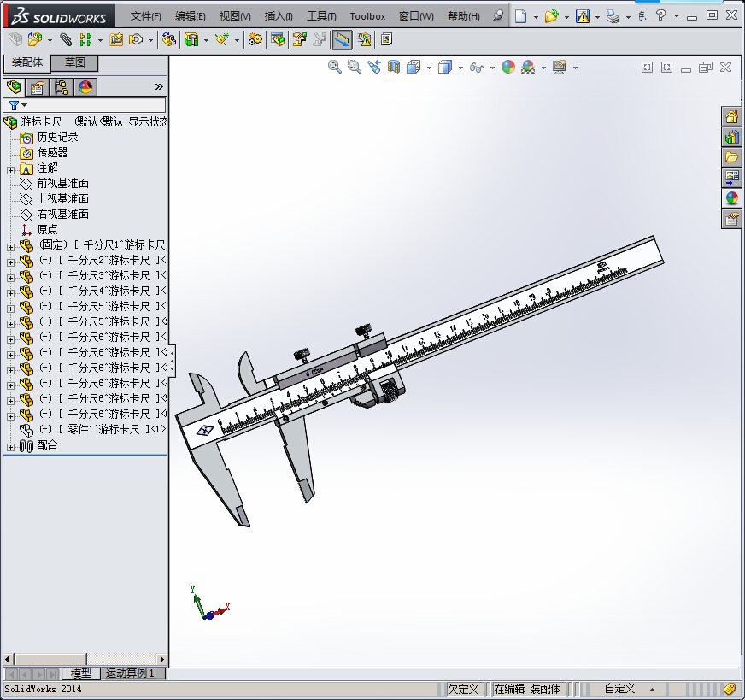Open 帮助(H) menu

464,16
